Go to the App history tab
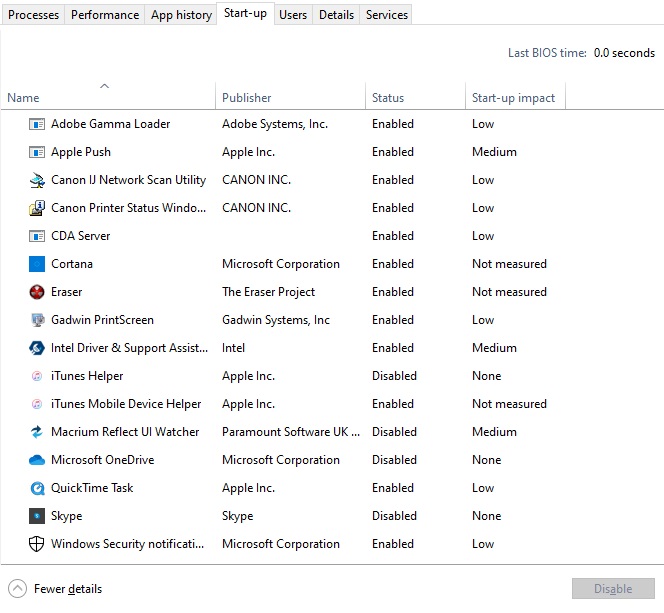 click(181, 15)
